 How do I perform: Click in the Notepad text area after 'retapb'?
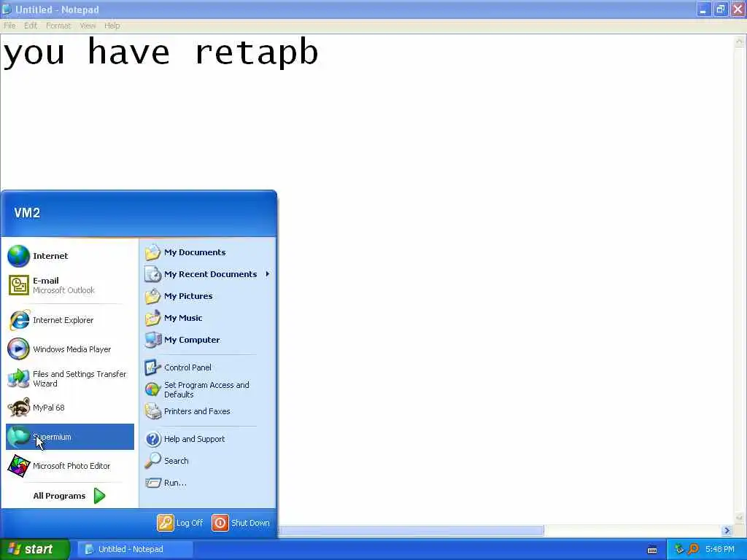point(322,52)
